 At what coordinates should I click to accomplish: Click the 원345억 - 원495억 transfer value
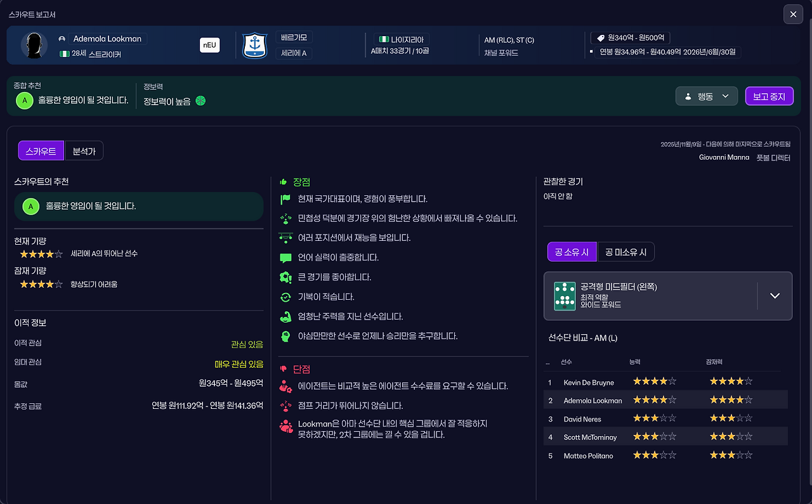click(231, 384)
